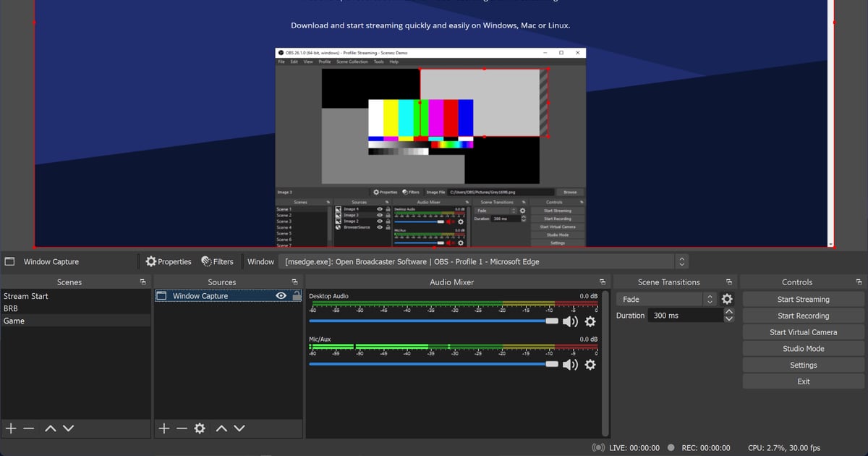Remove selected scene with minus icon
Screen dimensions: 868x456
tap(29, 428)
